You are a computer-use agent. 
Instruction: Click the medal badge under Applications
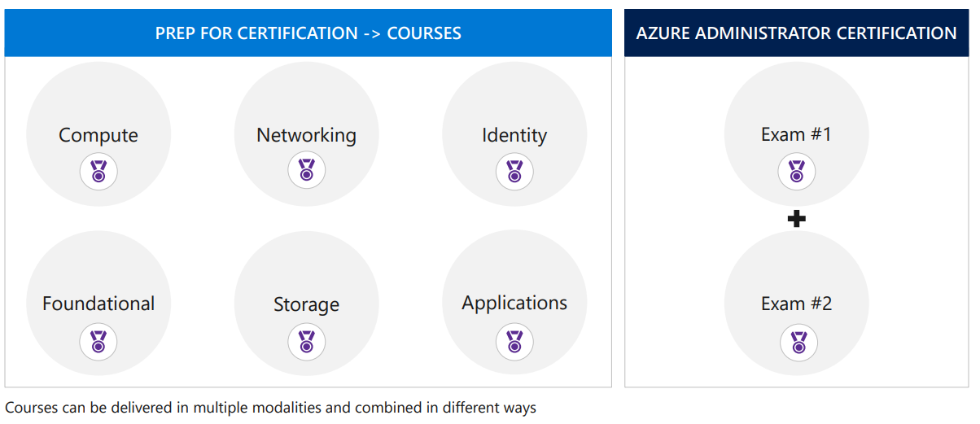514,342
